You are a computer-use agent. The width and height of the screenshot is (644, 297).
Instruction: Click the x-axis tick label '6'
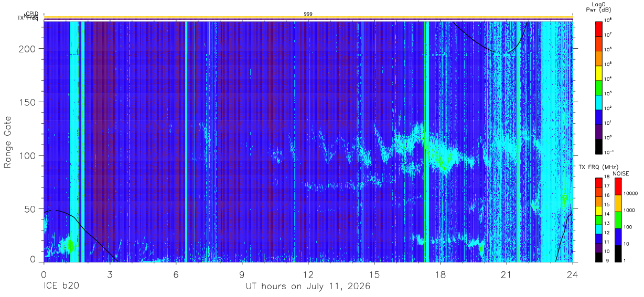tap(176, 274)
